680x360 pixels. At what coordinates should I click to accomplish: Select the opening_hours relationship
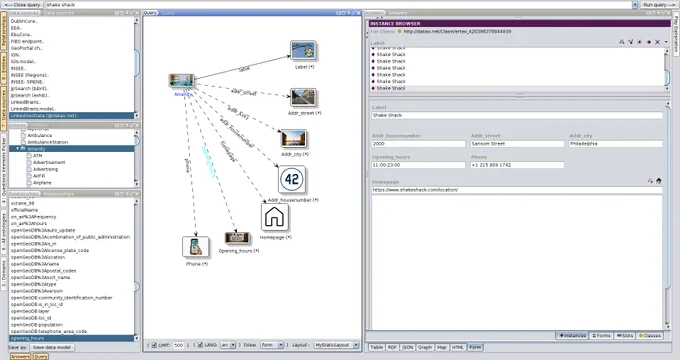[x=72, y=338]
